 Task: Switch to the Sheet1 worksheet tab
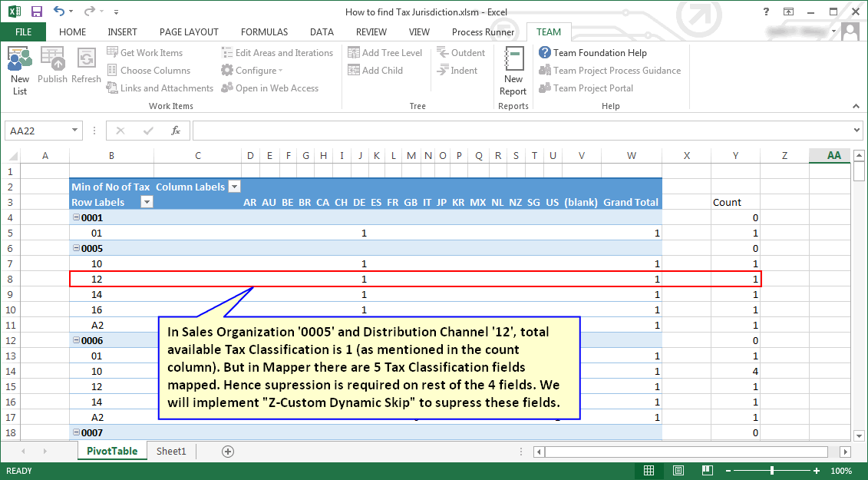pos(171,452)
